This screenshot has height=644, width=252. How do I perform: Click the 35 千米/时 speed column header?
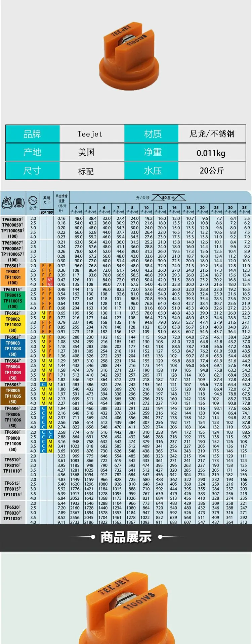pyautogui.click(x=244, y=210)
